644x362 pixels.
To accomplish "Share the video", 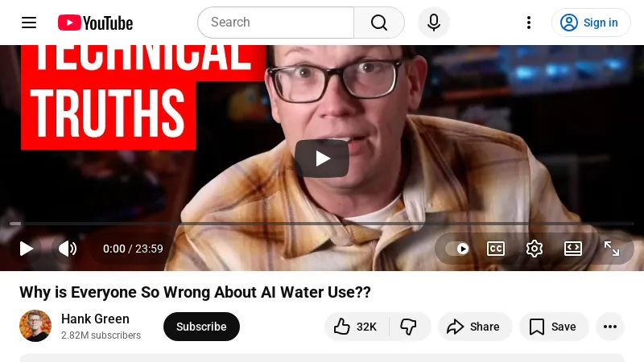I will (x=474, y=327).
